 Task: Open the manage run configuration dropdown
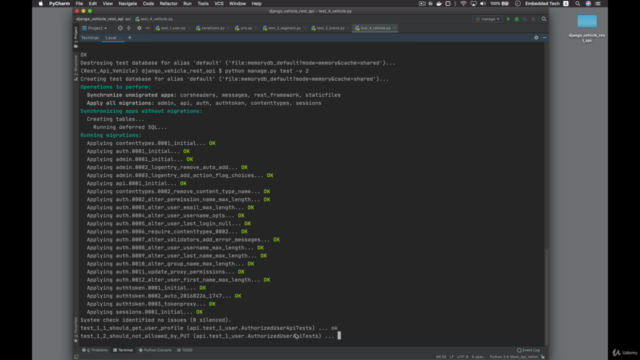488,19
